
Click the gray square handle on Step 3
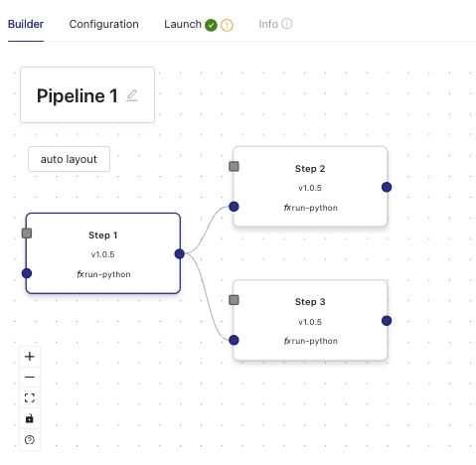(x=234, y=300)
